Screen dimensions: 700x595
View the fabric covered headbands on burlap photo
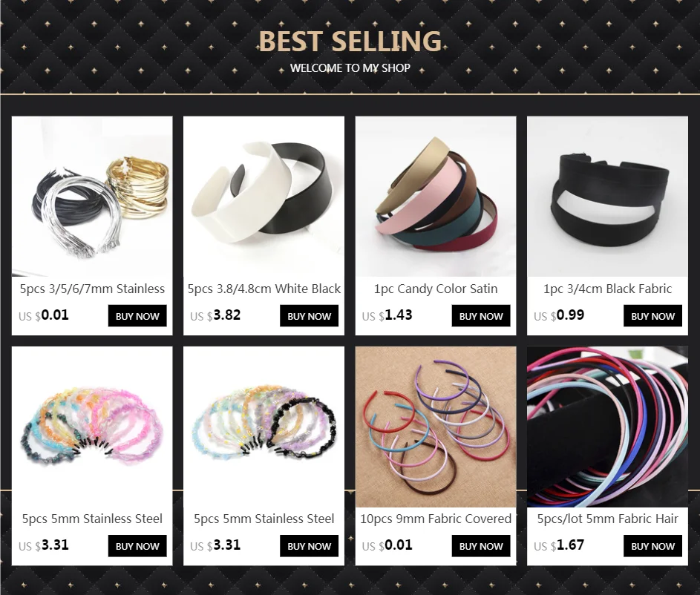coord(436,427)
